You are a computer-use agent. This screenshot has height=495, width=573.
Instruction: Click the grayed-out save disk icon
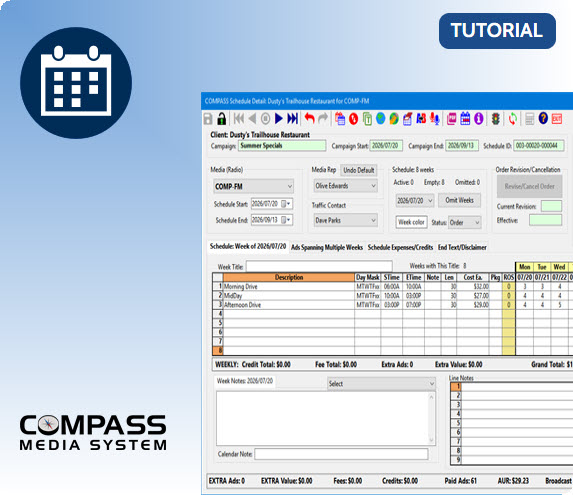point(208,119)
